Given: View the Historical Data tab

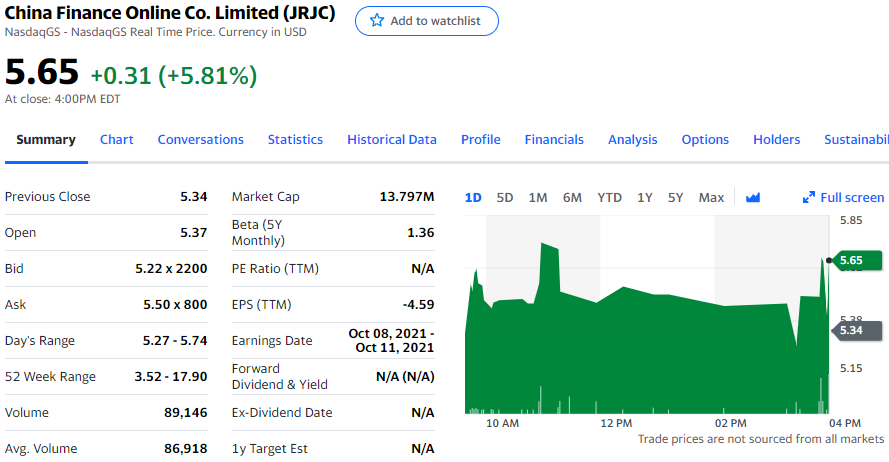Looking at the screenshot, I should point(392,139).
